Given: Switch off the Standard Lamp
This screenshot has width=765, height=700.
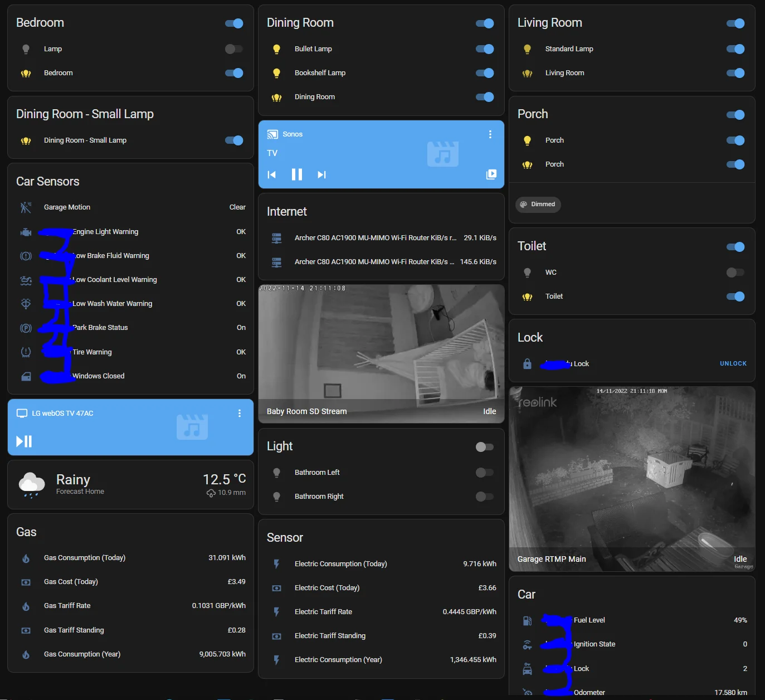Looking at the screenshot, I should tap(735, 49).
